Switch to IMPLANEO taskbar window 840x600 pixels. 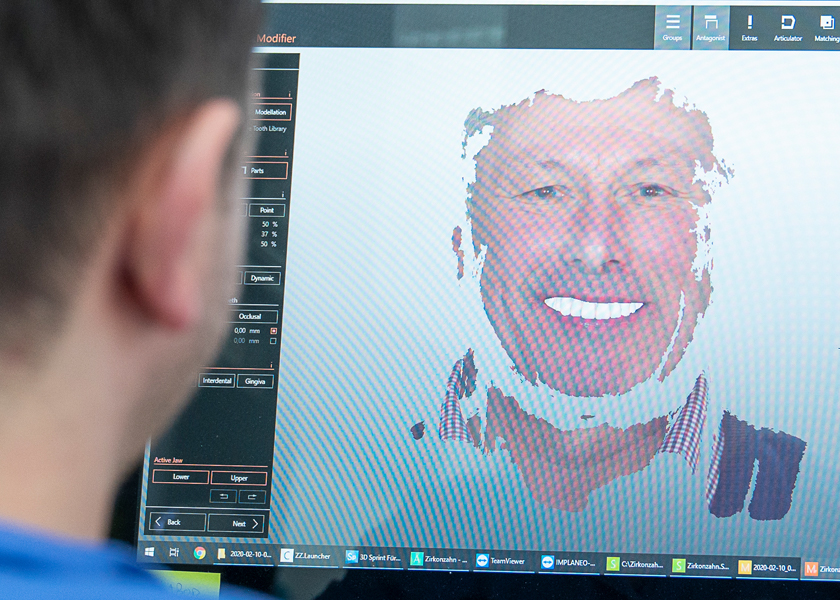tap(568, 562)
